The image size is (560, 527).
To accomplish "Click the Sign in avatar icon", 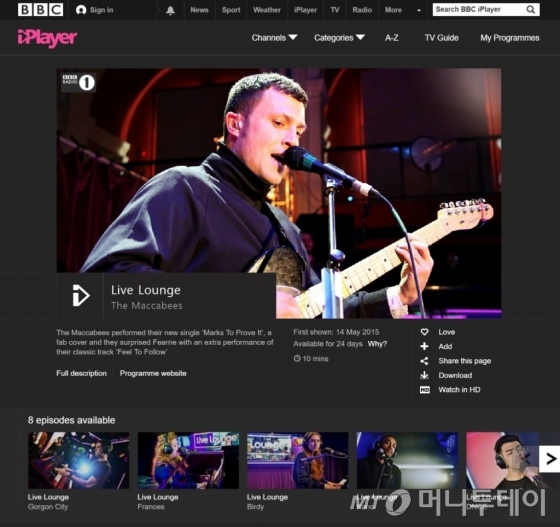I will 81,10.
